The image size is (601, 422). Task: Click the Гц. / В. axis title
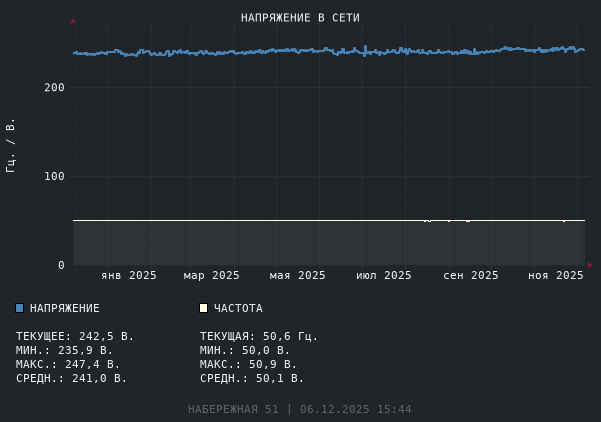click(11, 145)
